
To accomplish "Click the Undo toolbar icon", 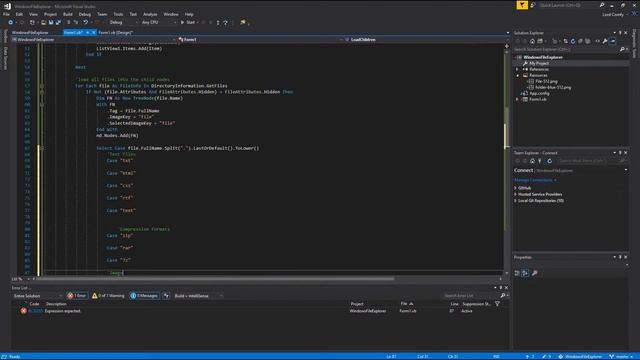I will pos(85,22).
